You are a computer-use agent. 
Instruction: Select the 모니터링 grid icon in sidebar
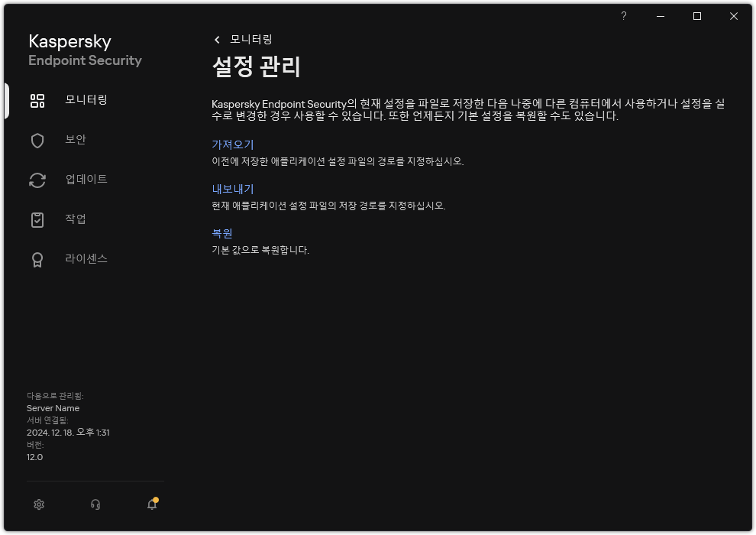pos(36,100)
